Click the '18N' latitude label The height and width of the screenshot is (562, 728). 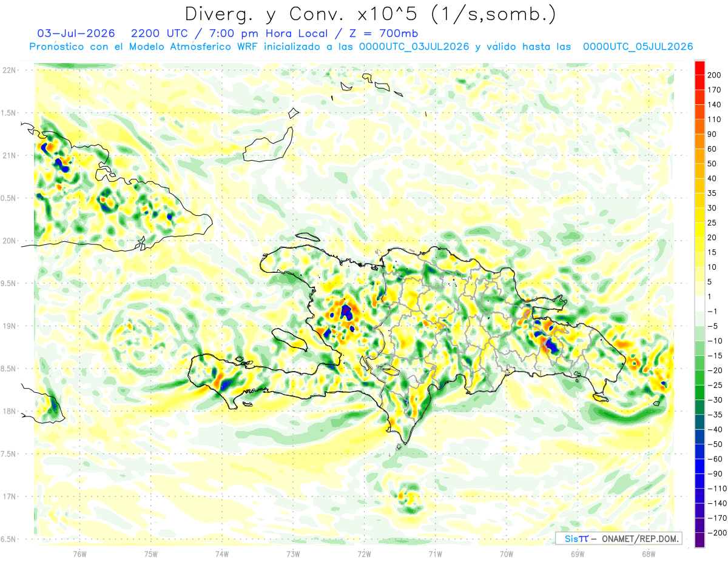click(x=9, y=411)
